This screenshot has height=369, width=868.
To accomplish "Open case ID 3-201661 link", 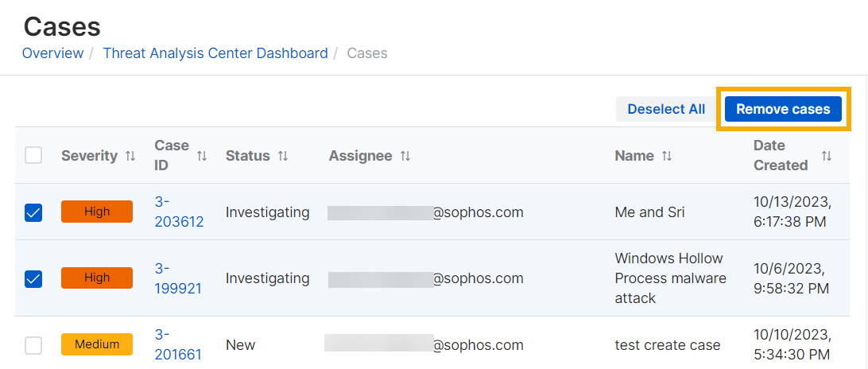I will coord(178,344).
